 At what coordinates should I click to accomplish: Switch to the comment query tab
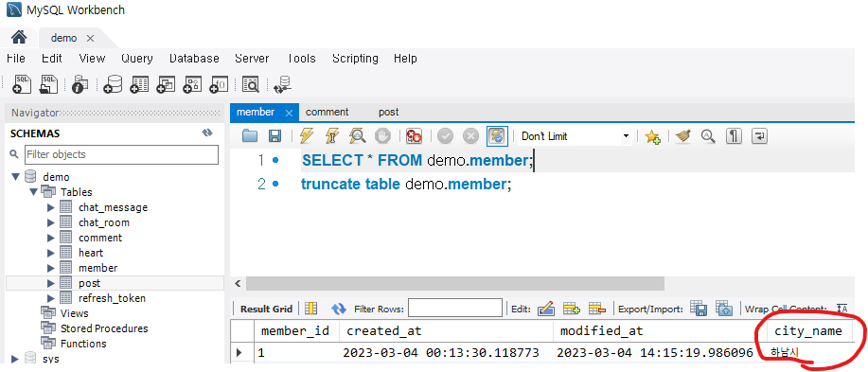point(328,112)
